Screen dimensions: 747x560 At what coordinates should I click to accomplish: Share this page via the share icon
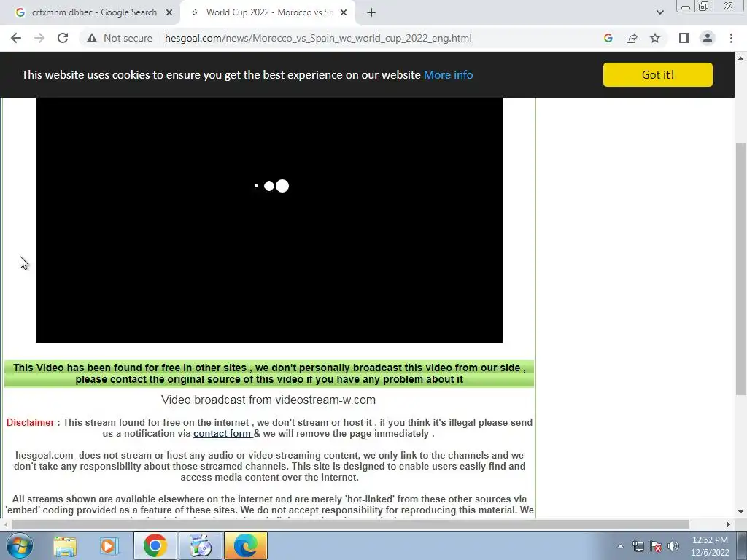[632, 38]
